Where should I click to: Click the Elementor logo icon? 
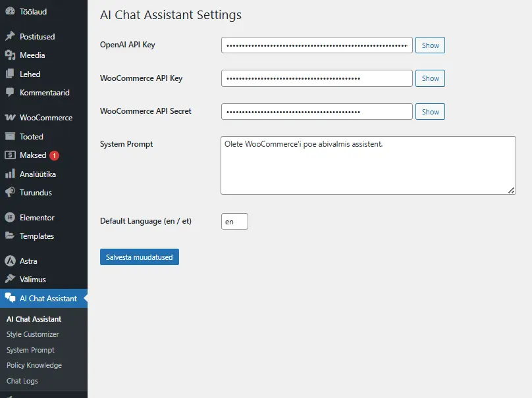point(10,217)
